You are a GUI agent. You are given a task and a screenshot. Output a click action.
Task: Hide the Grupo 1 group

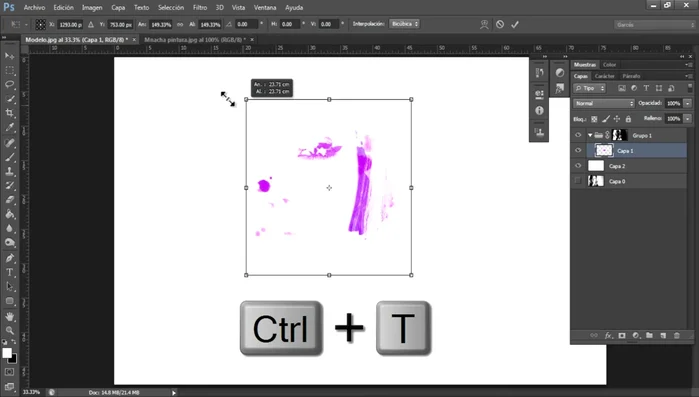pyautogui.click(x=578, y=135)
